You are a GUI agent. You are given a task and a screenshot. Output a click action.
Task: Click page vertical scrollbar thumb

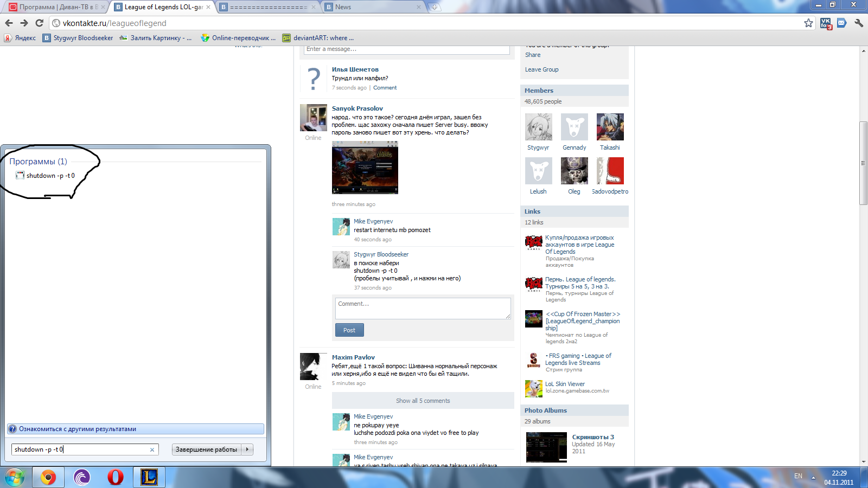pos(863,163)
